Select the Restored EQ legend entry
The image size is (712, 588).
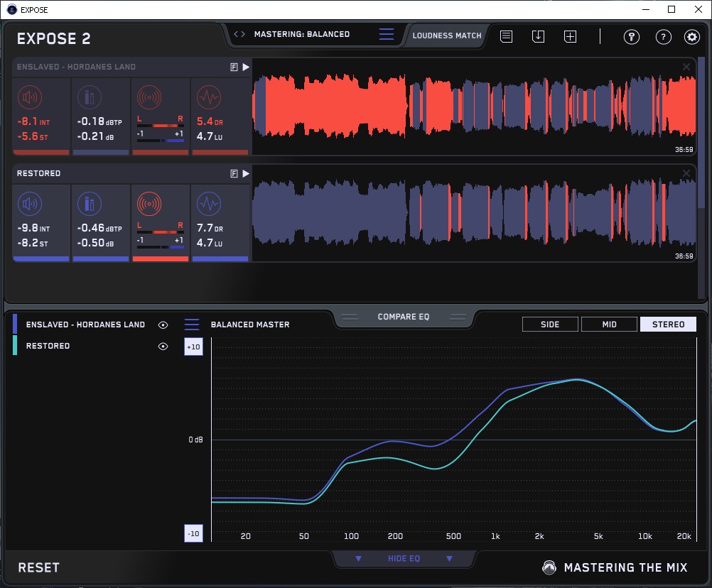coord(48,346)
